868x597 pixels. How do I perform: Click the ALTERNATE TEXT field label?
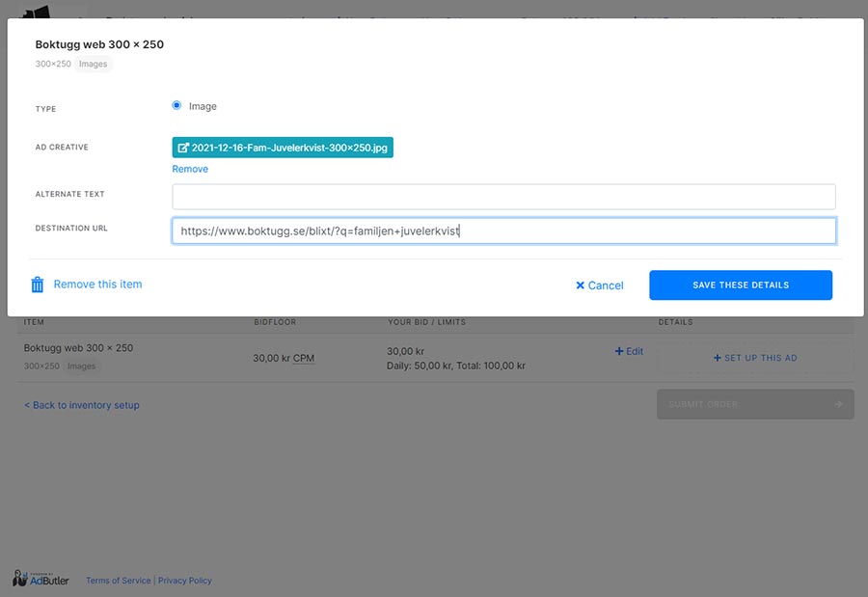[x=69, y=194]
